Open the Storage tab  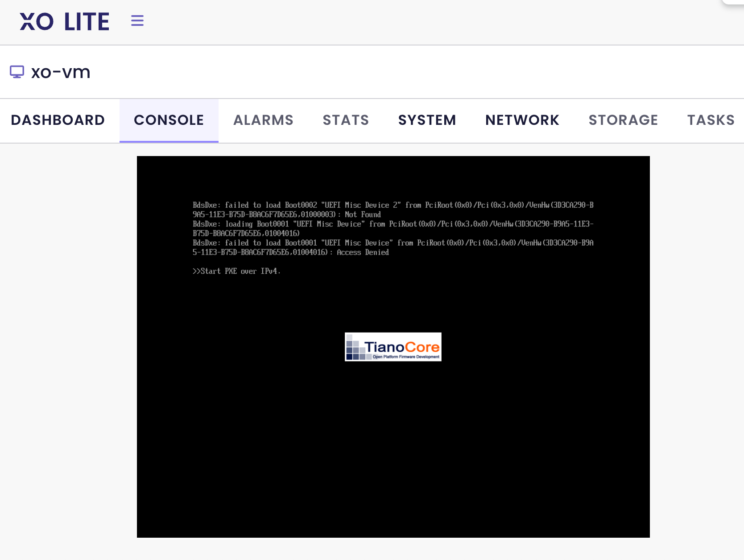(x=623, y=120)
